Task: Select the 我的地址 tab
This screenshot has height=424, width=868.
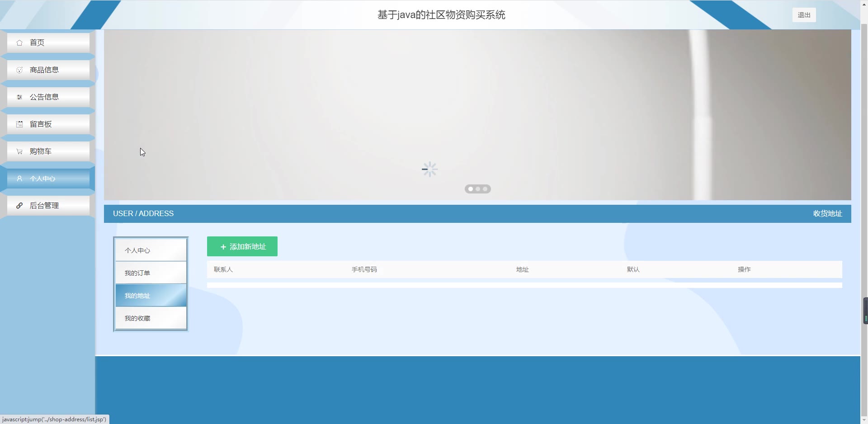Action: 151,295
